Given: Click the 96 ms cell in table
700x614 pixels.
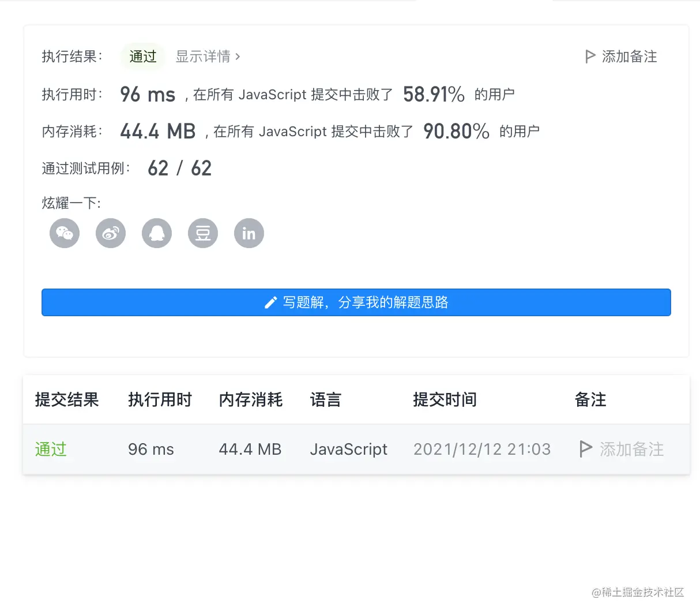Looking at the screenshot, I should 151,449.
